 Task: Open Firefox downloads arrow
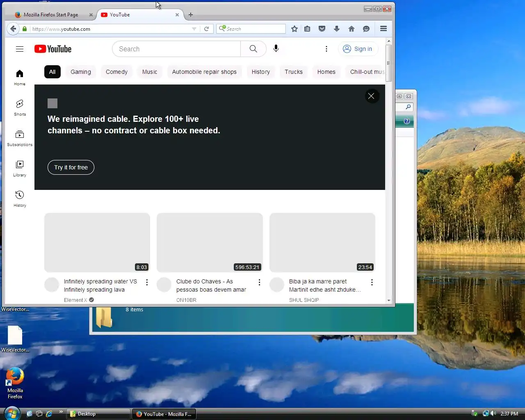pos(337,29)
